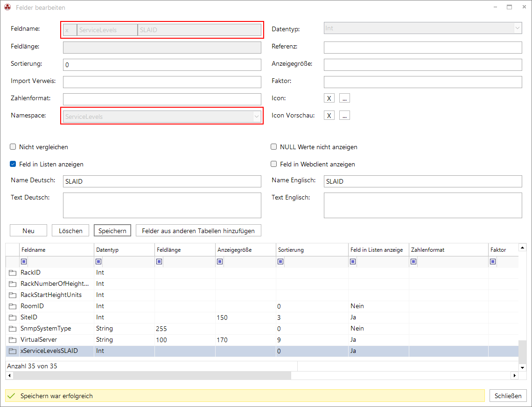Tick NULL Werte nicht anzeigen
The height and width of the screenshot is (407, 532).
274,147
